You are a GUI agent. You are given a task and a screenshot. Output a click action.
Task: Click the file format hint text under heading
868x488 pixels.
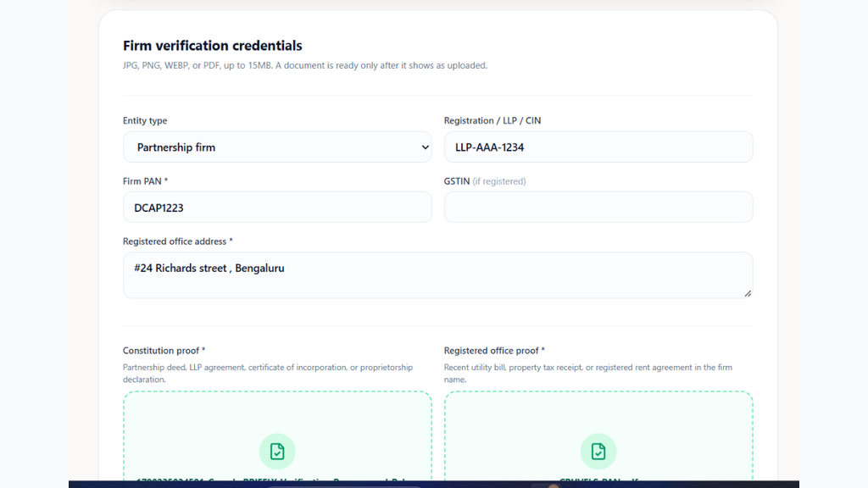pyautogui.click(x=305, y=65)
